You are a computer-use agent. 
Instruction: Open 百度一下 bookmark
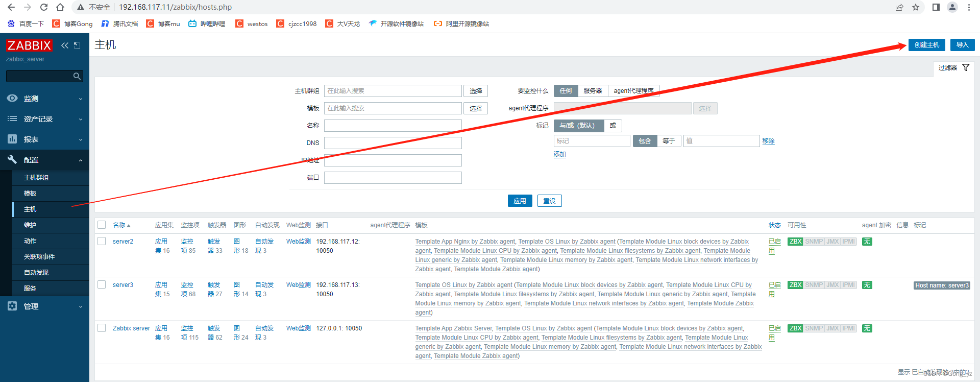[x=26, y=23]
